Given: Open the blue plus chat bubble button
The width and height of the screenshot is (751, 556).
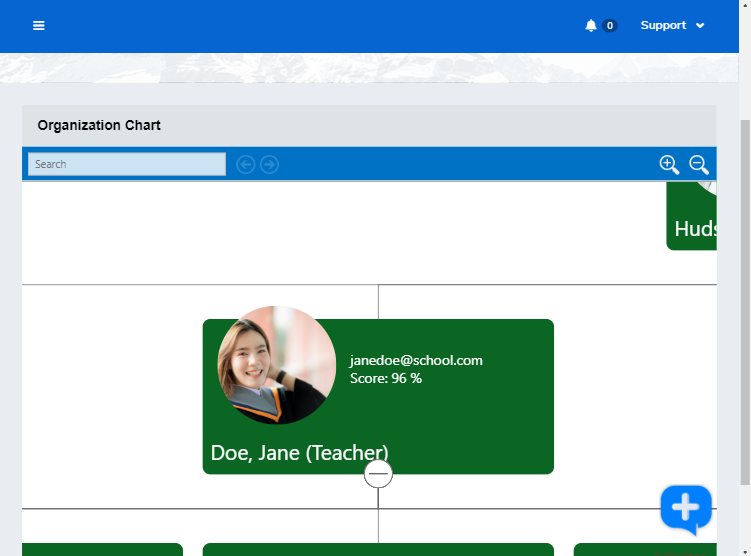Looking at the screenshot, I should click(x=686, y=509).
